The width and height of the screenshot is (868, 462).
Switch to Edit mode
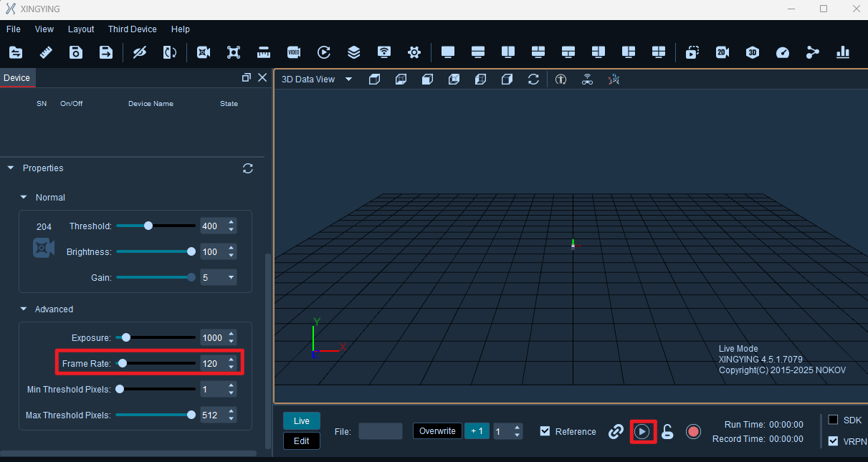(302, 441)
